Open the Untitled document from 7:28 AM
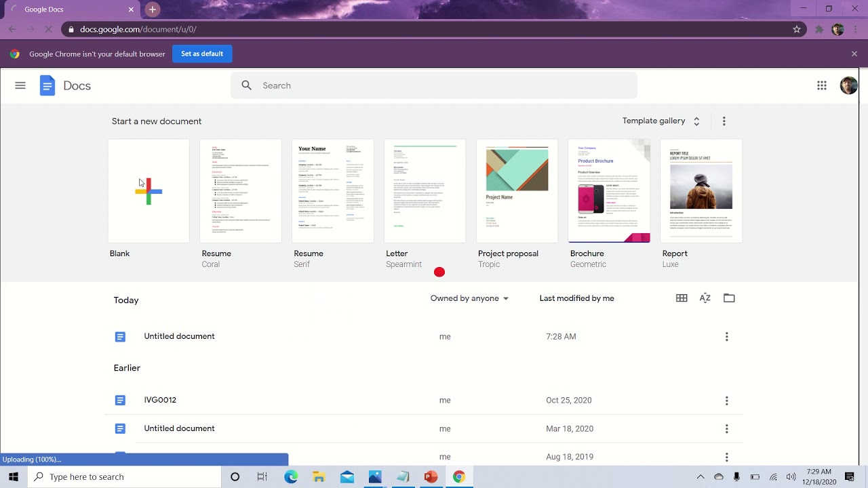The image size is (868, 488). [424, 337]
